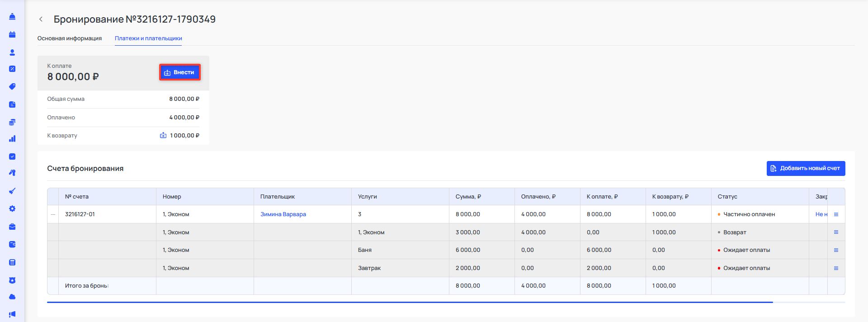Open the coins (finance) sidebar icon
The height and width of the screenshot is (322, 868).
(x=12, y=122)
